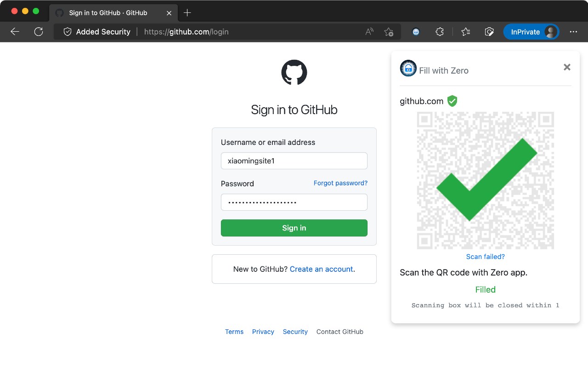Open the Browser essentials icon
Image resolution: width=588 pixels, height=368 pixels.
point(489,32)
